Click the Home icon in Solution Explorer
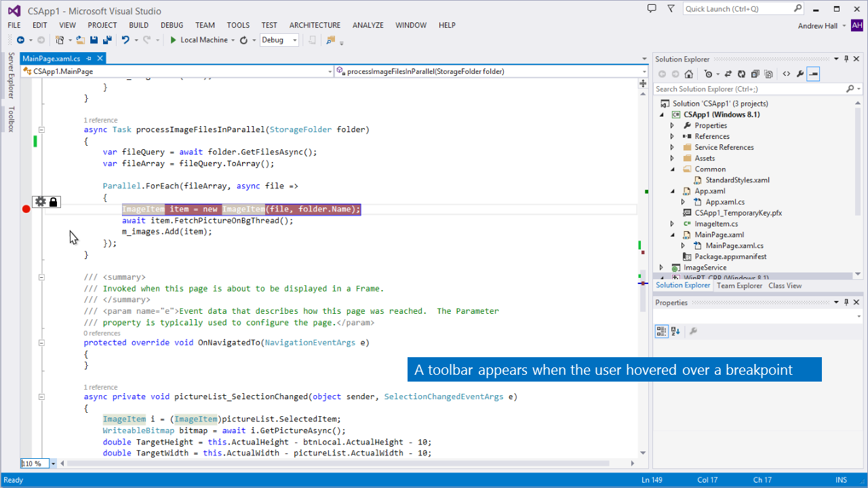 689,74
